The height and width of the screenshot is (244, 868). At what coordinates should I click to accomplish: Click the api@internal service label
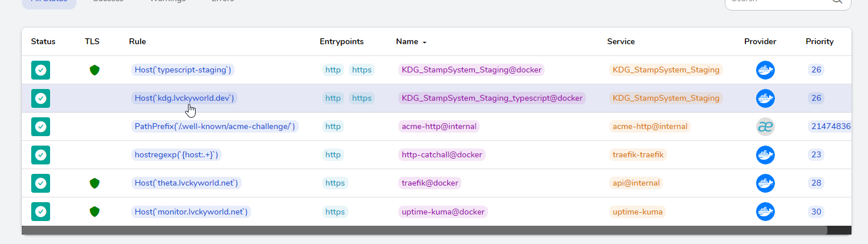636,183
